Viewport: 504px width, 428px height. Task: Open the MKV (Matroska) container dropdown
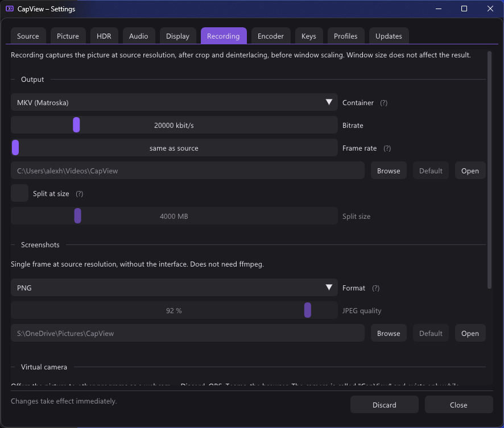(174, 102)
